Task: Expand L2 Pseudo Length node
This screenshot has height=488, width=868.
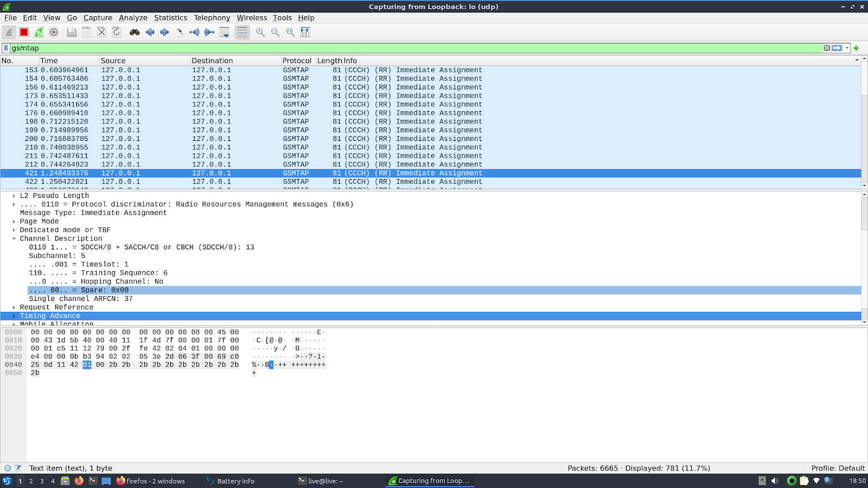Action: click(x=14, y=196)
